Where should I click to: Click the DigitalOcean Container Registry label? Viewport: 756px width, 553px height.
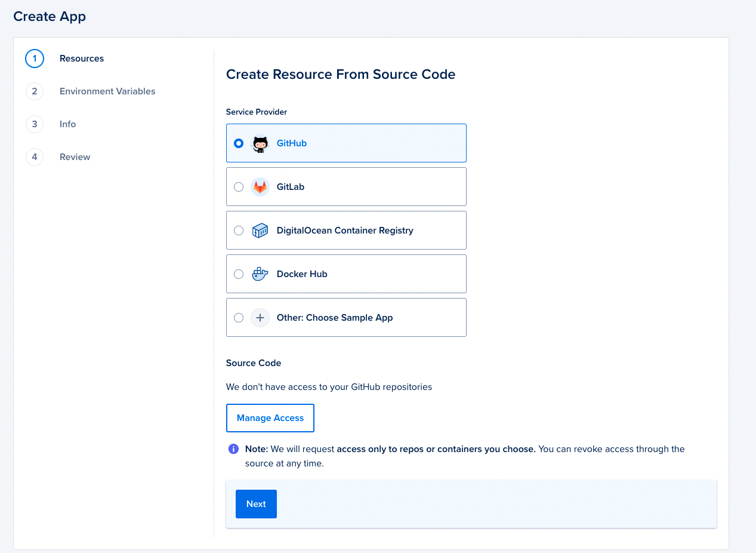(345, 231)
